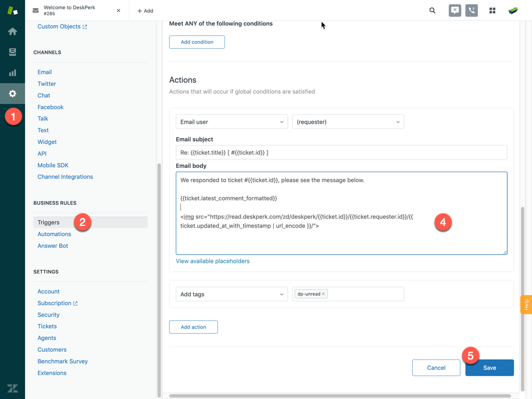Image resolution: width=532 pixels, height=399 pixels.
Task: Open the chat conversations icon
Action: (455, 10)
